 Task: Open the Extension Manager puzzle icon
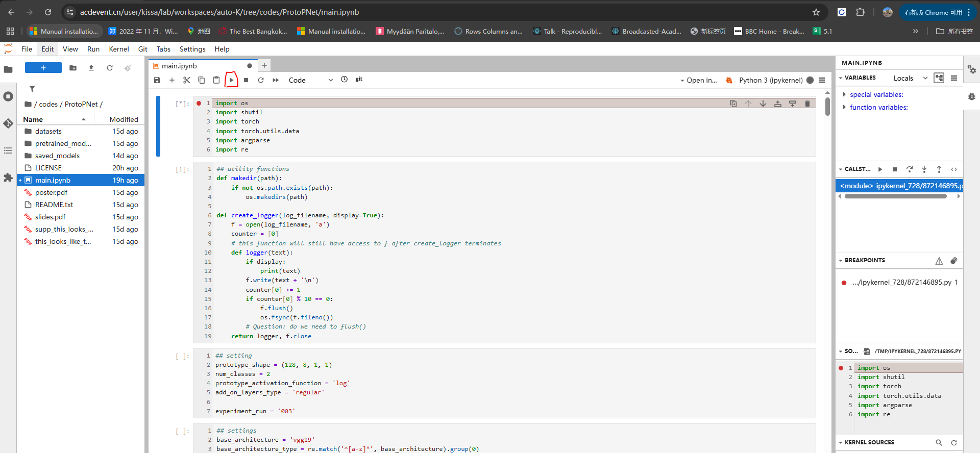point(8,178)
